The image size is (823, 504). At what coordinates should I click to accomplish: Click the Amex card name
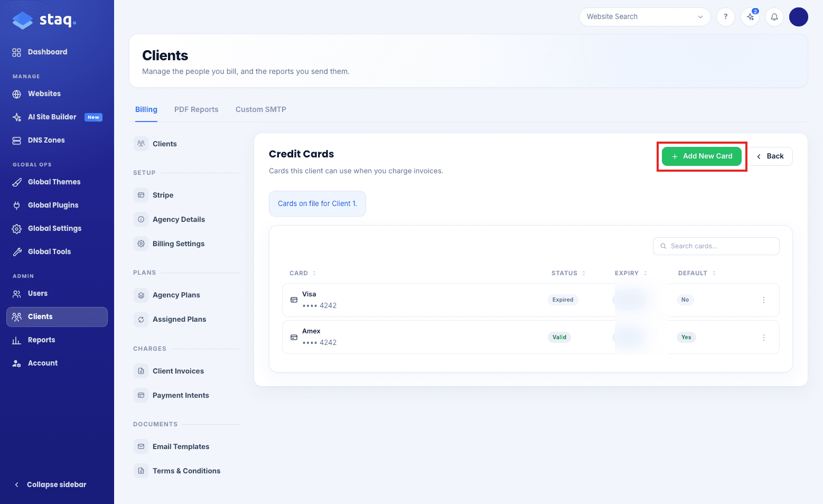311,331
